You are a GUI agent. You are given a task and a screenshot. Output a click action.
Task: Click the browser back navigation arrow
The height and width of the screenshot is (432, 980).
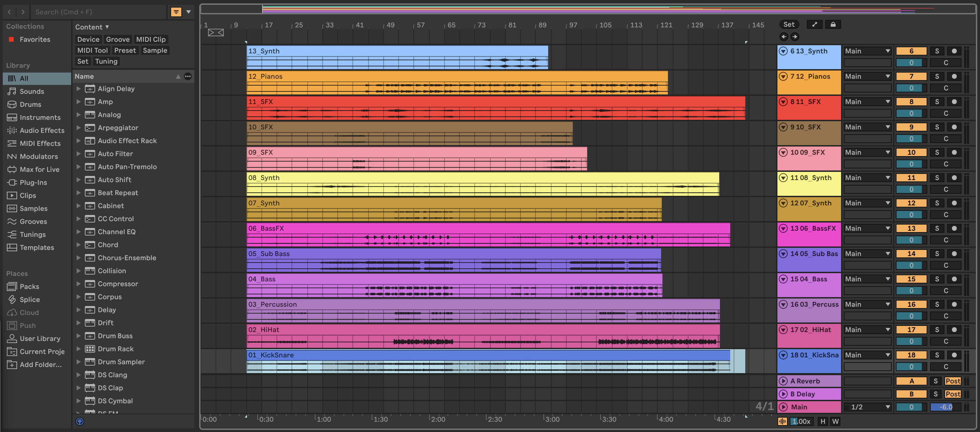(9, 12)
